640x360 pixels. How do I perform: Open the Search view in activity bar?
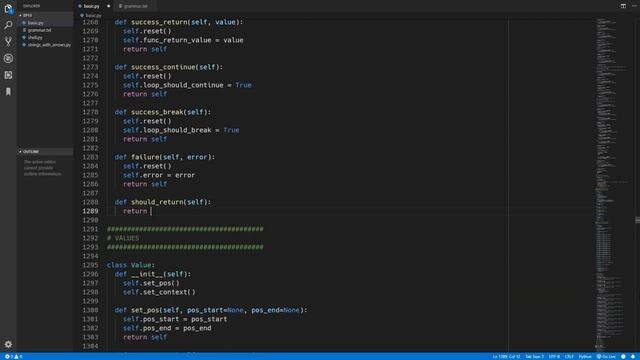(8, 25)
